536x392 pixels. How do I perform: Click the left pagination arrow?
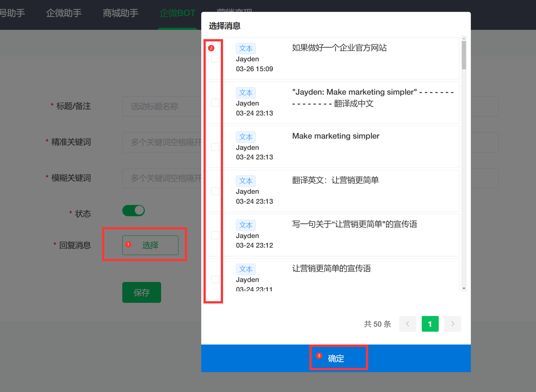[408, 324]
